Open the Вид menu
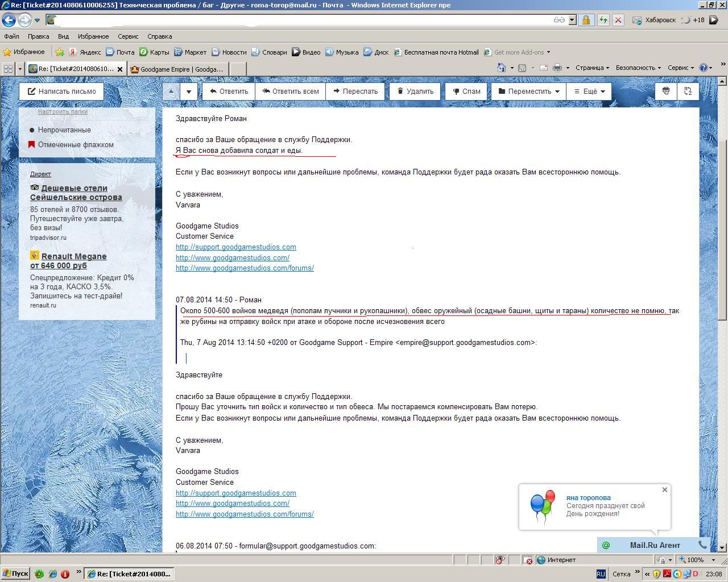This screenshot has height=582, width=728. [63, 36]
